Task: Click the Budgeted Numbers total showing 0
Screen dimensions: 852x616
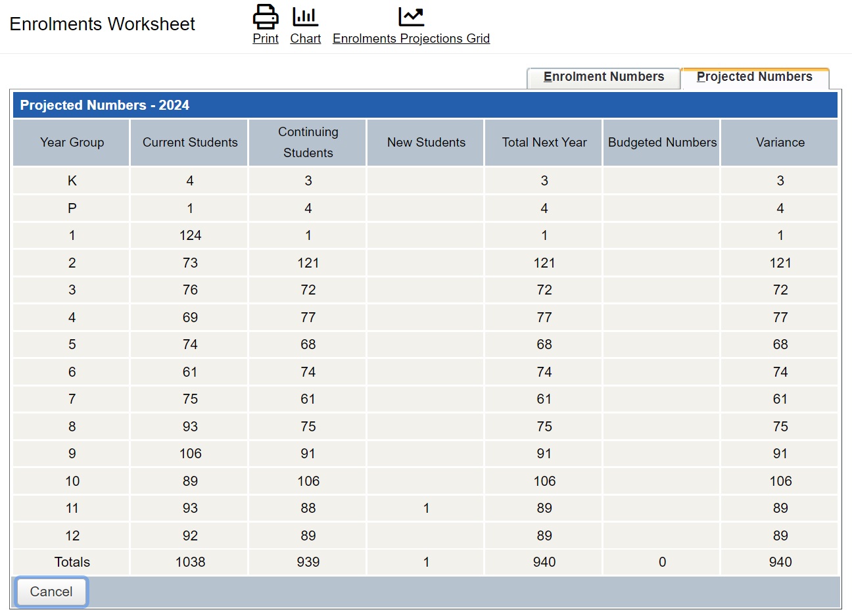Action: click(662, 562)
